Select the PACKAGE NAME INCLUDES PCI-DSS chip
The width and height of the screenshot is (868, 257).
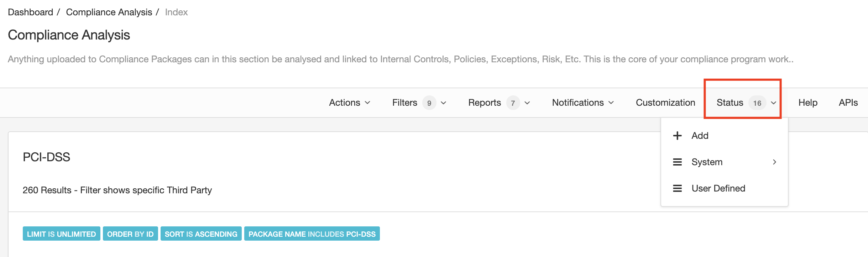312,234
